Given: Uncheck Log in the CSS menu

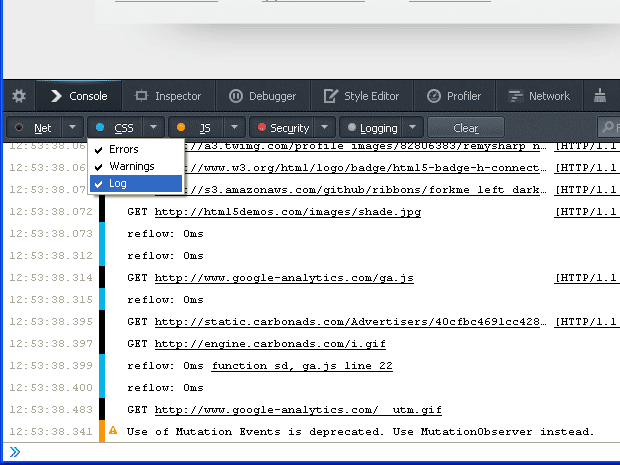Looking at the screenshot, I should coord(136,183).
